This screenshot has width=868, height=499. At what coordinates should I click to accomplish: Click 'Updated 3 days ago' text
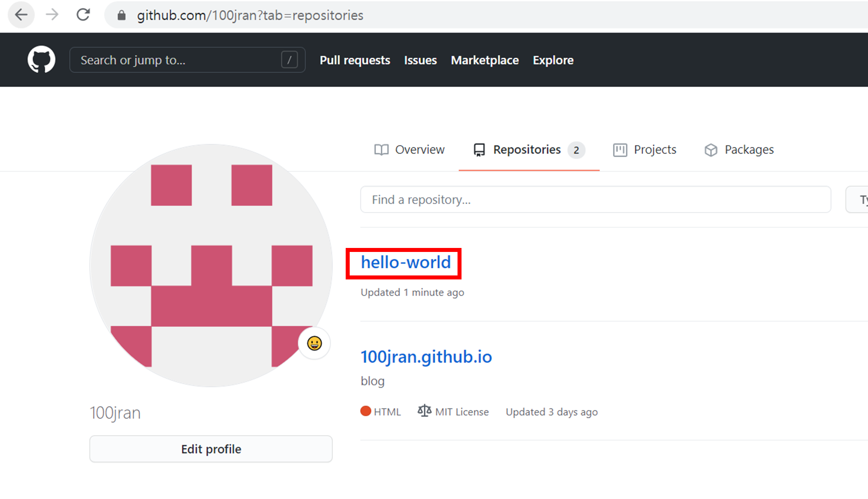click(x=552, y=412)
